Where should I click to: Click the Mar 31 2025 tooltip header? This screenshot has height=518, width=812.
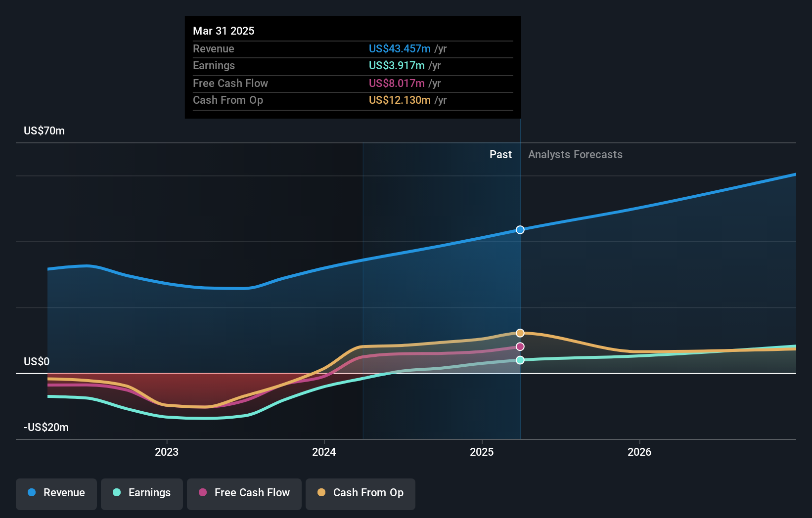coord(224,31)
